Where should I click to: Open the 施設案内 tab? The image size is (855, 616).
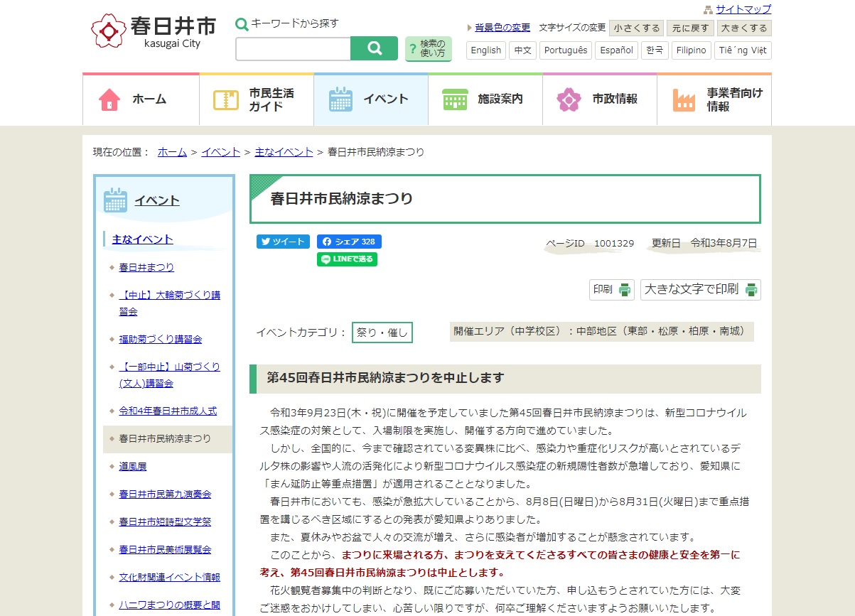point(485,99)
